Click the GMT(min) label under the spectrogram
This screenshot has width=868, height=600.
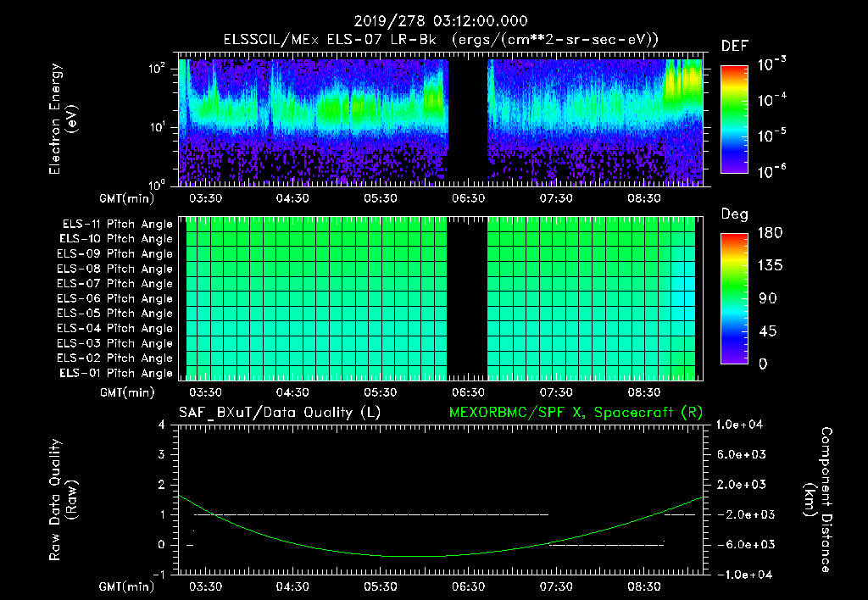click(127, 198)
